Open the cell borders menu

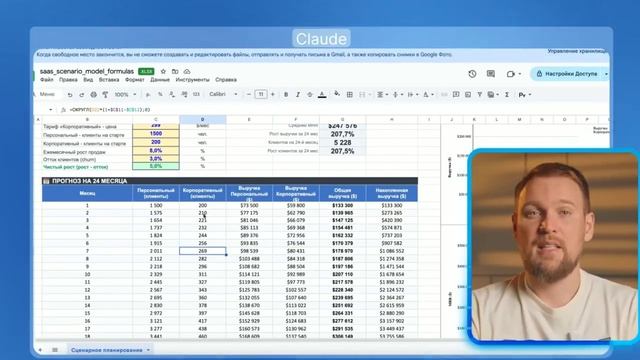349,95
